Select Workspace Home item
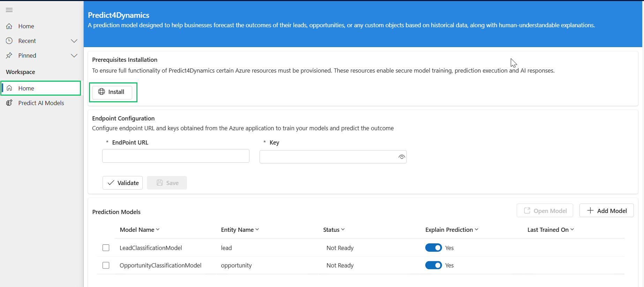Image resolution: width=644 pixels, height=287 pixels. point(26,88)
